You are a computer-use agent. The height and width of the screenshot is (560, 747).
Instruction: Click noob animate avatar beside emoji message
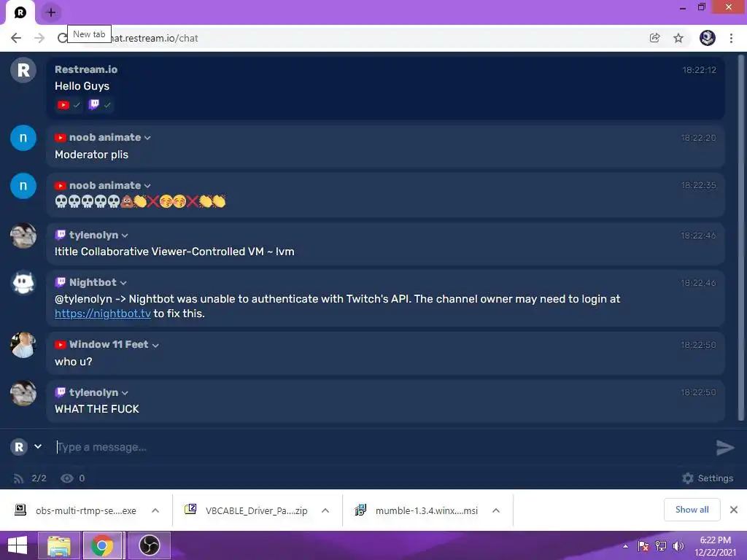point(23,186)
